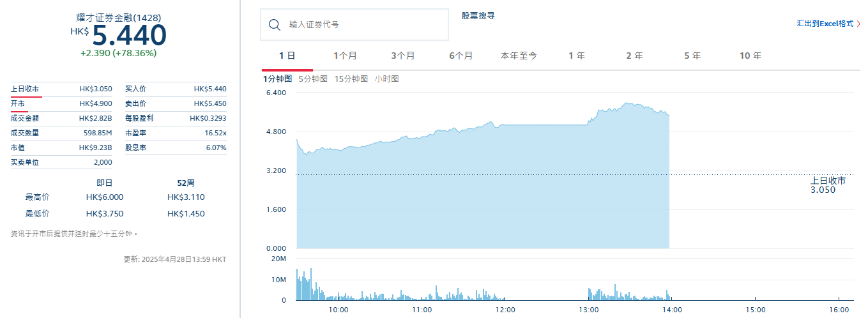This screenshot has width=868, height=318.
Task: Open the 3个月 chart range
Action: point(402,56)
